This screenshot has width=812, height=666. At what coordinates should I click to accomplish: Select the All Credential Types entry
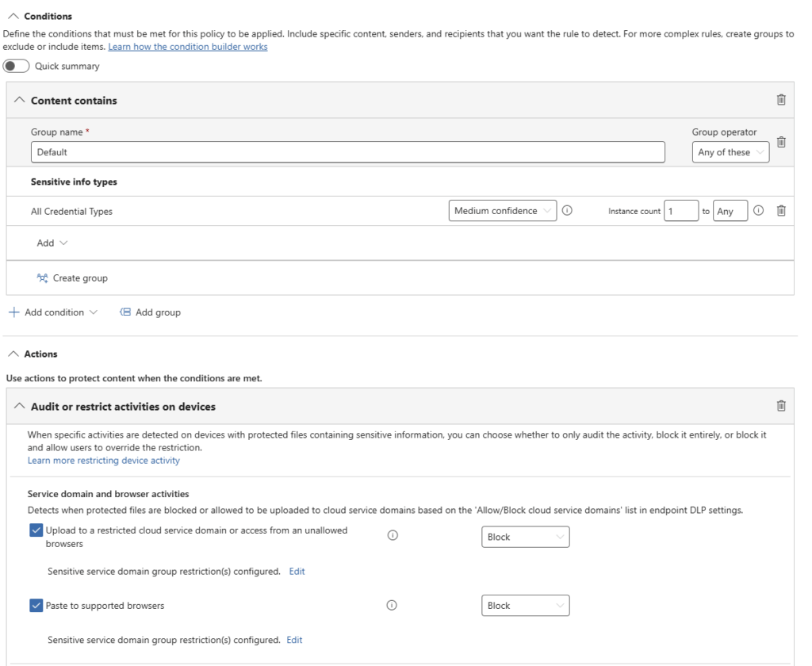coord(71,212)
